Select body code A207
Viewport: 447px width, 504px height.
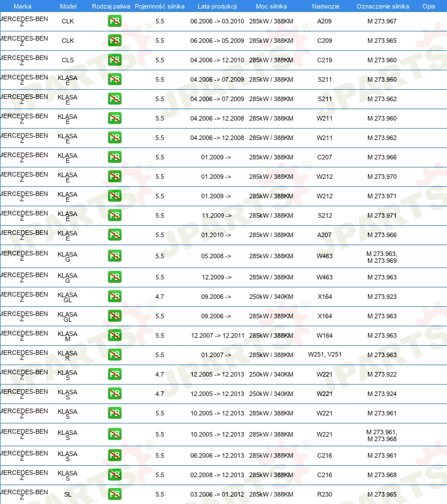click(324, 235)
